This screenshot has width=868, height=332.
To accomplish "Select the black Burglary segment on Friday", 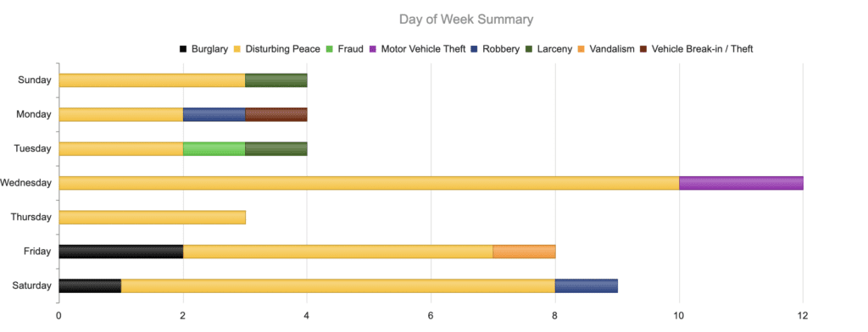I will click(x=120, y=252).
